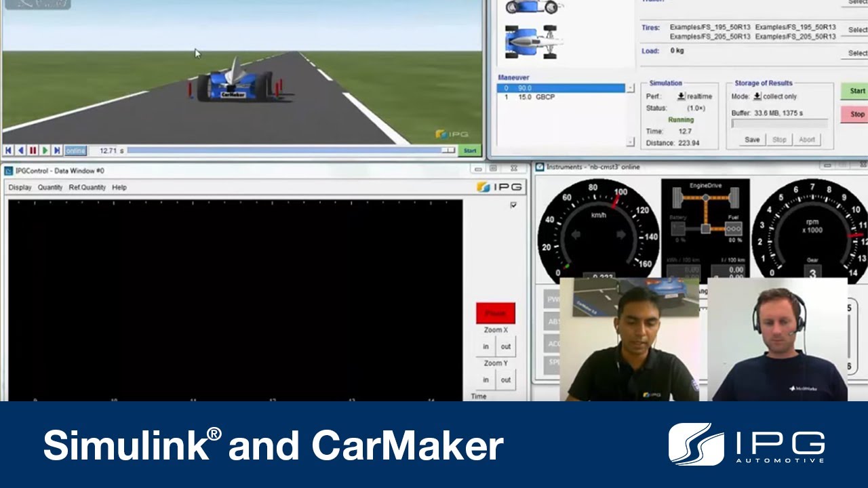The height and width of the screenshot is (488, 868).
Task: Click the Running status text
Action: coord(681,120)
